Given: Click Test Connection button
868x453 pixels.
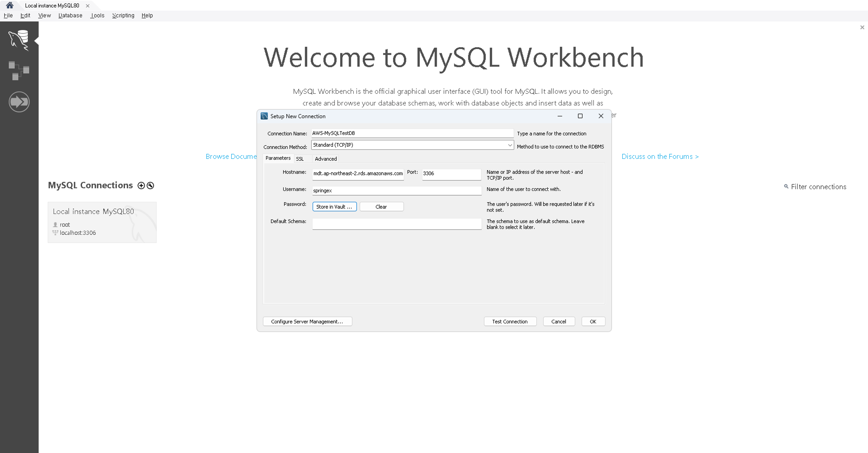Looking at the screenshot, I should point(510,322).
